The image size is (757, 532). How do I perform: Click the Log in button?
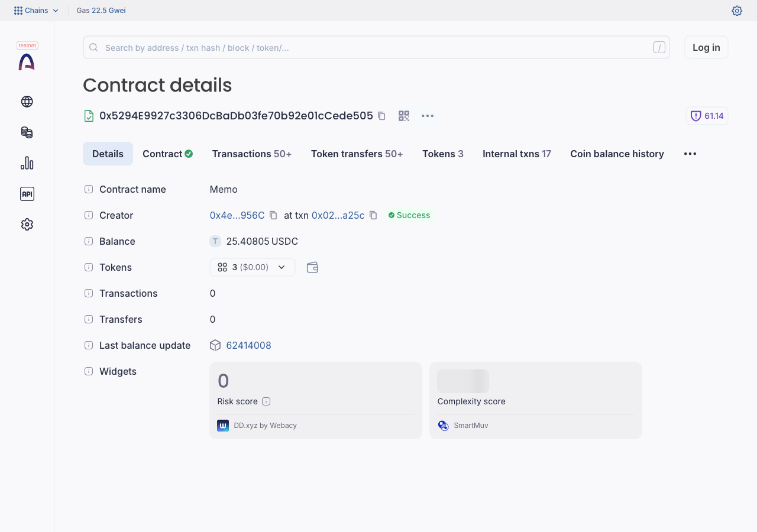coord(706,47)
